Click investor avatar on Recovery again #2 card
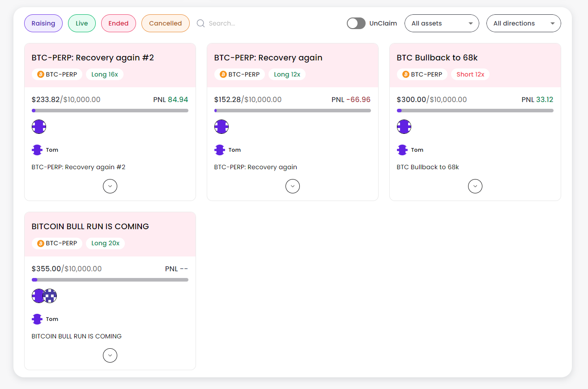The width and height of the screenshot is (588, 389). point(39,127)
